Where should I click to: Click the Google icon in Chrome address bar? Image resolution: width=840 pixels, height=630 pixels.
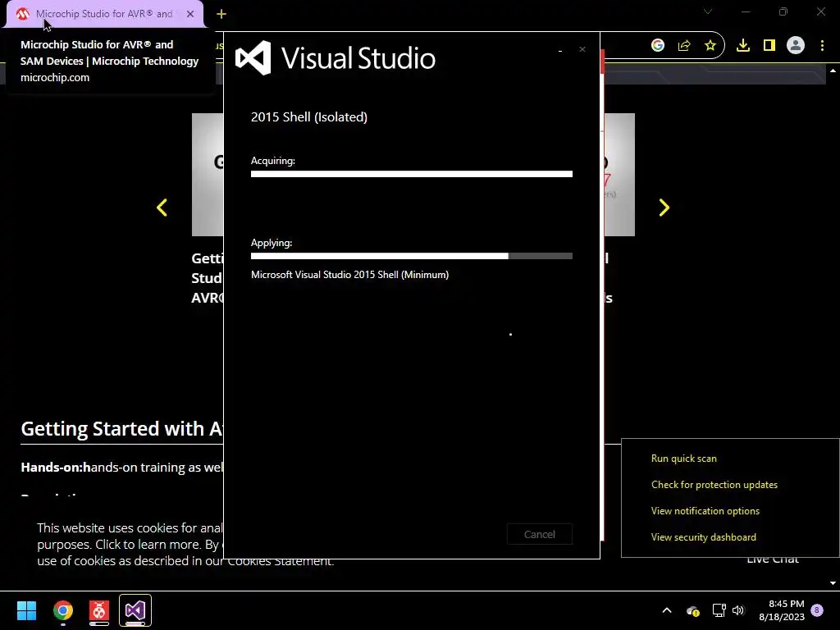tap(658, 46)
